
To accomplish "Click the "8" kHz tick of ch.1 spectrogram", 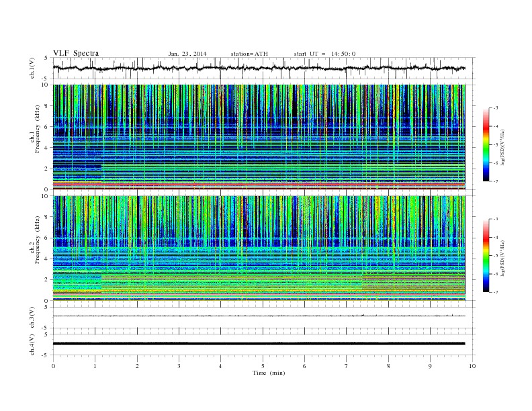I will [46, 106].
